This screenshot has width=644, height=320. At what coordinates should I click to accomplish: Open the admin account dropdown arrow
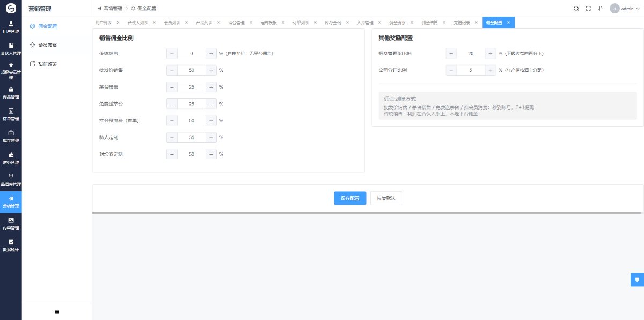point(639,9)
